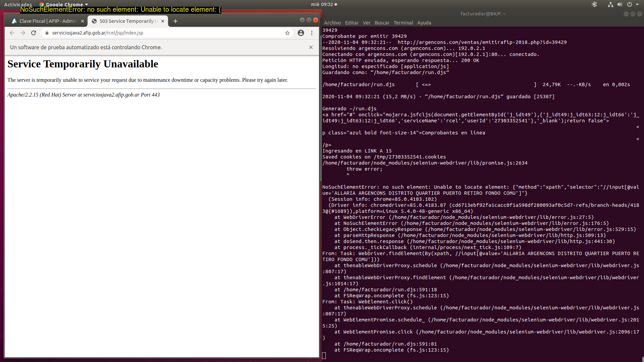Dismiss the automated software infobar
644x362 pixels.
pos(311,47)
